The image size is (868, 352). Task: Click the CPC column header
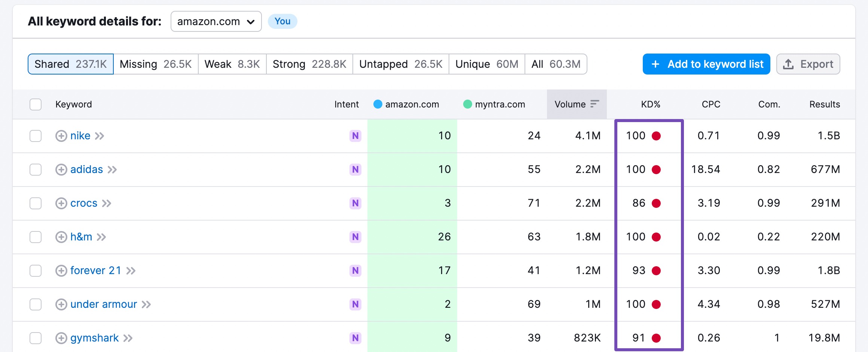point(711,104)
